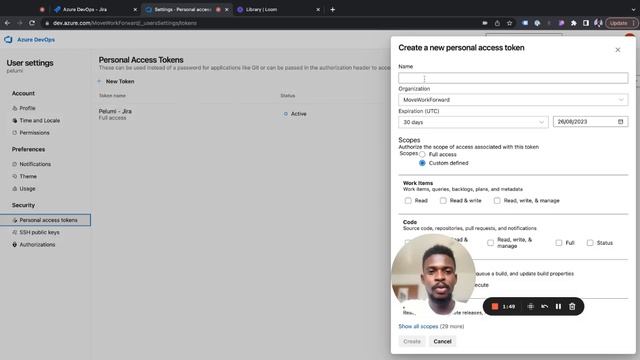The width and height of the screenshot is (640, 360).
Task: Click the Azure DevOps logo icon
Action: pos(8,40)
